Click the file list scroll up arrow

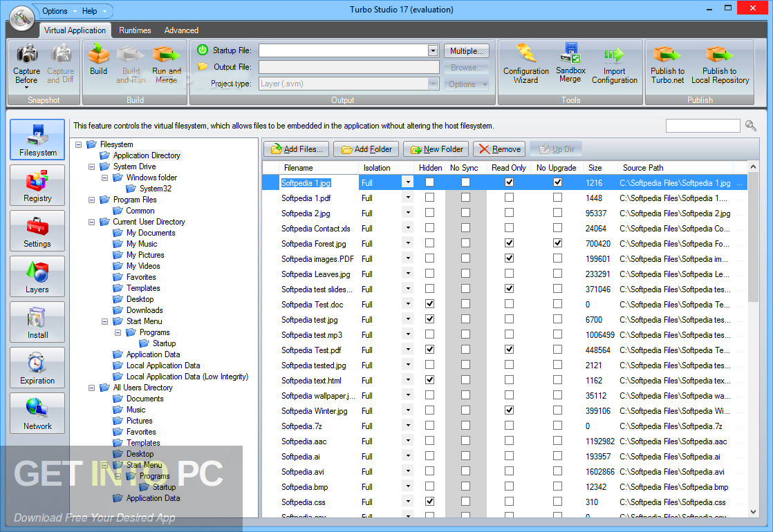pos(753,167)
